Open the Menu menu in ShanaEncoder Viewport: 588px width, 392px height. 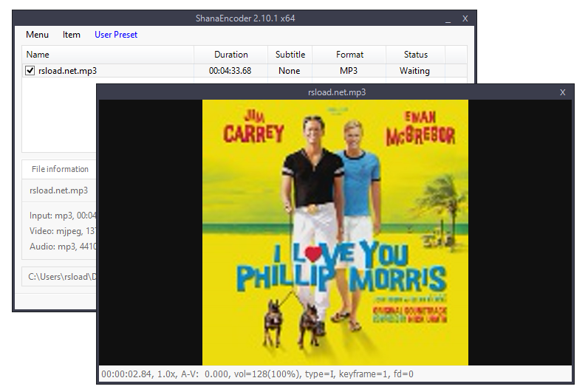(37, 35)
